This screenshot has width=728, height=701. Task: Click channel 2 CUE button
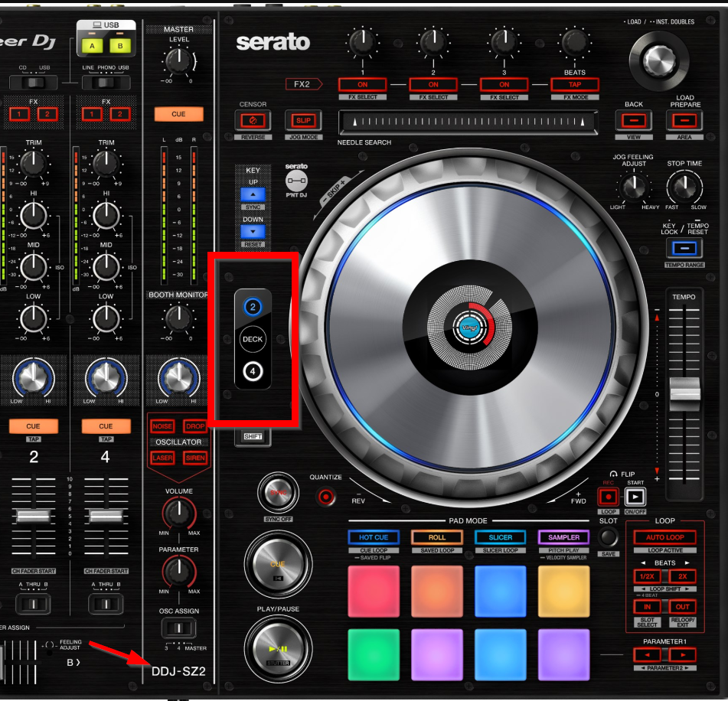pyautogui.click(x=34, y=426)
